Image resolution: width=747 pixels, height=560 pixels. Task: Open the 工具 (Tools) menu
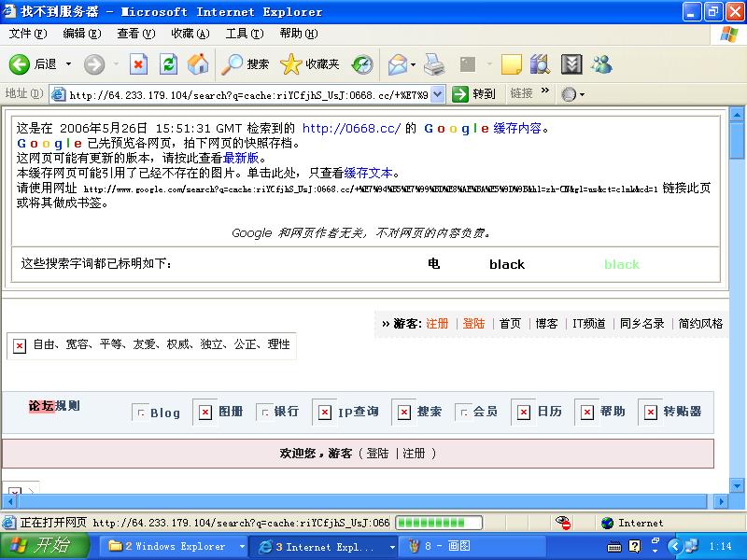click(244, 34)
